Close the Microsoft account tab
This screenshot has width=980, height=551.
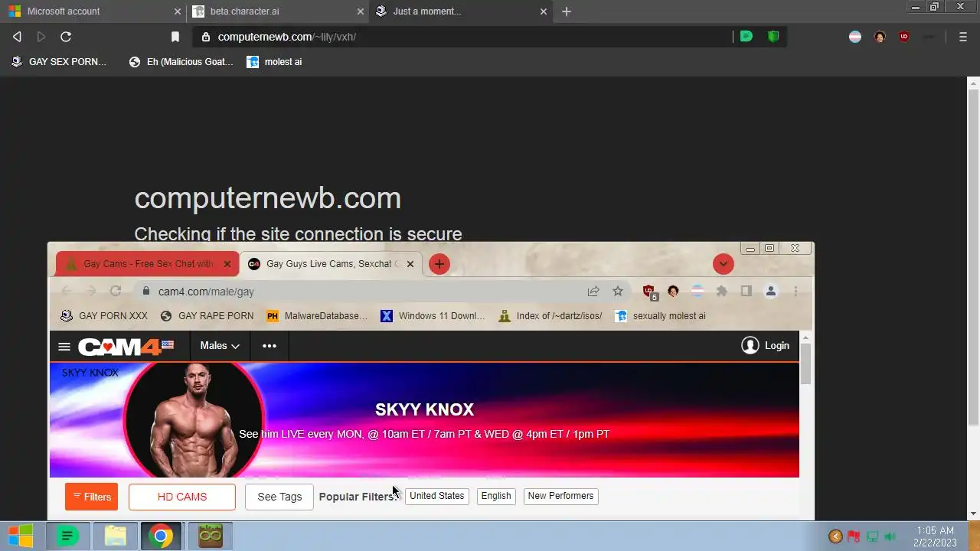[x=178, y=11]
